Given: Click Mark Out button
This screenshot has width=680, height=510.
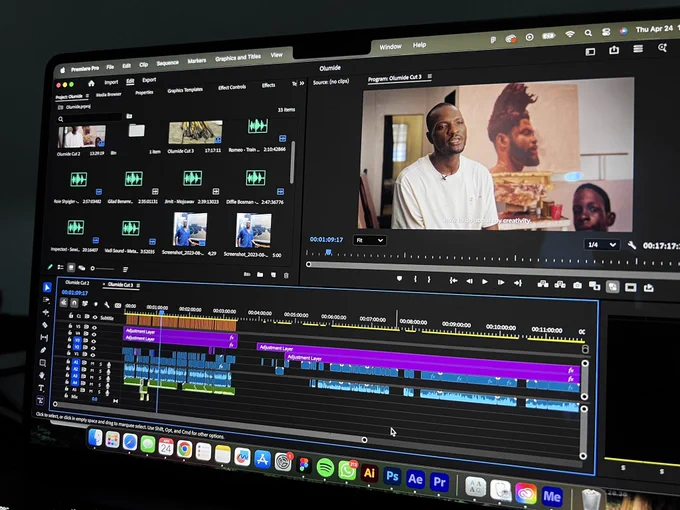Looking at the screenshot, I should click(x=429, y=280).
